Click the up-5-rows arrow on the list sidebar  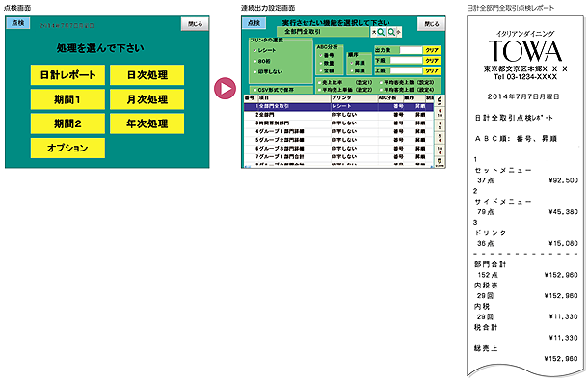(x=440, y=125)
